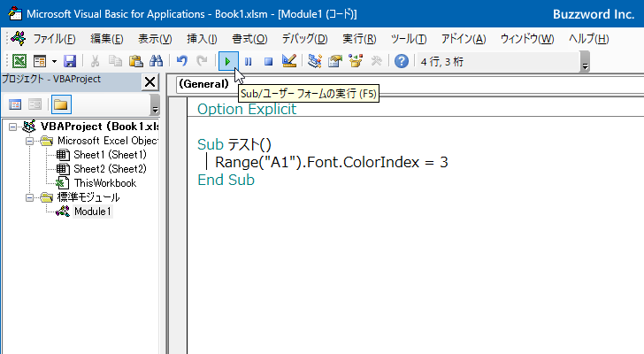The image size is (644, 354).
Task: Undo the last edit
Action: click(x=182, y=62)
